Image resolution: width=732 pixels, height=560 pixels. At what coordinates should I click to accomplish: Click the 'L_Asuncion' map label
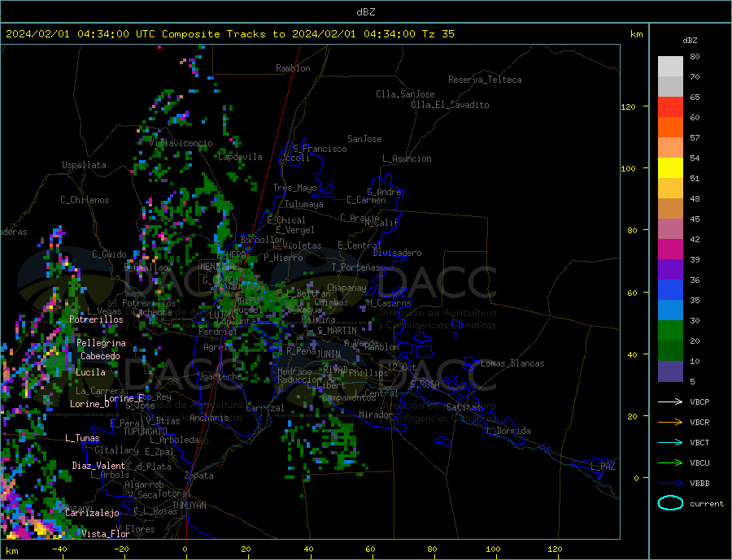coord(407,158)
